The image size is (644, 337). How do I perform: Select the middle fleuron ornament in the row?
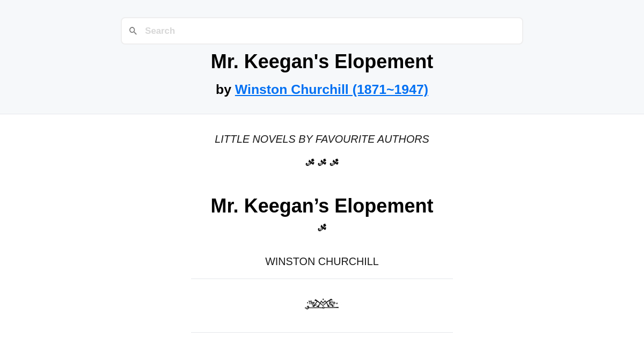coord(321,162)
